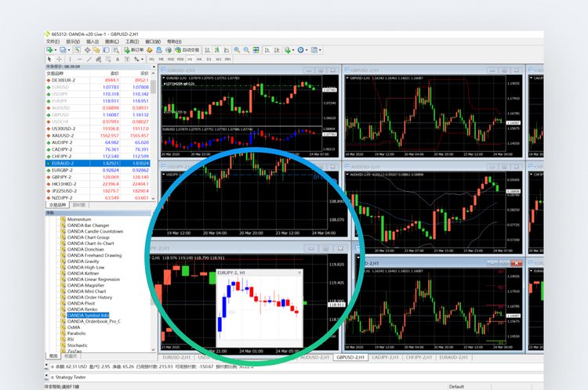Open the new chart dropdown arrow
588x390 pixels.
(58, 50)
